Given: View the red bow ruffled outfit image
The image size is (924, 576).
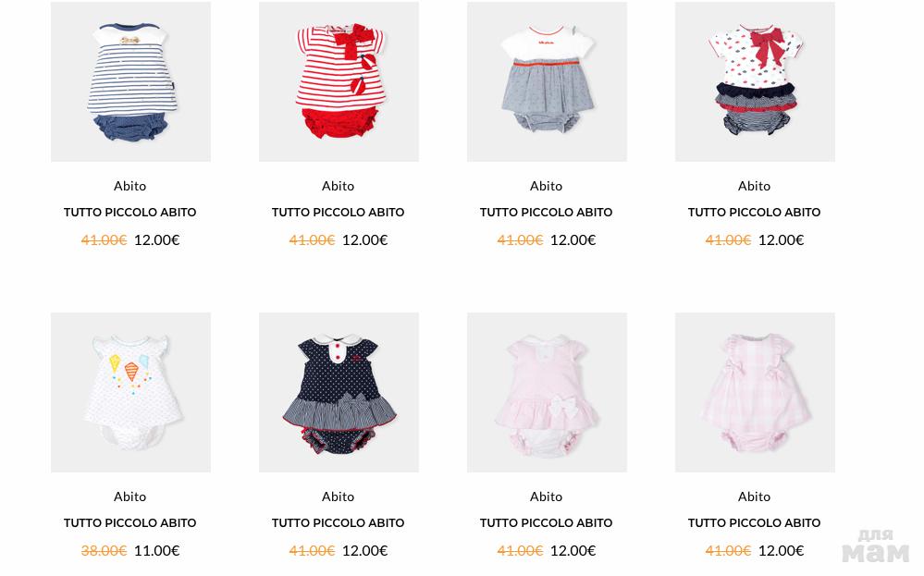Looking at the screenshot, I should coord(755,81).
